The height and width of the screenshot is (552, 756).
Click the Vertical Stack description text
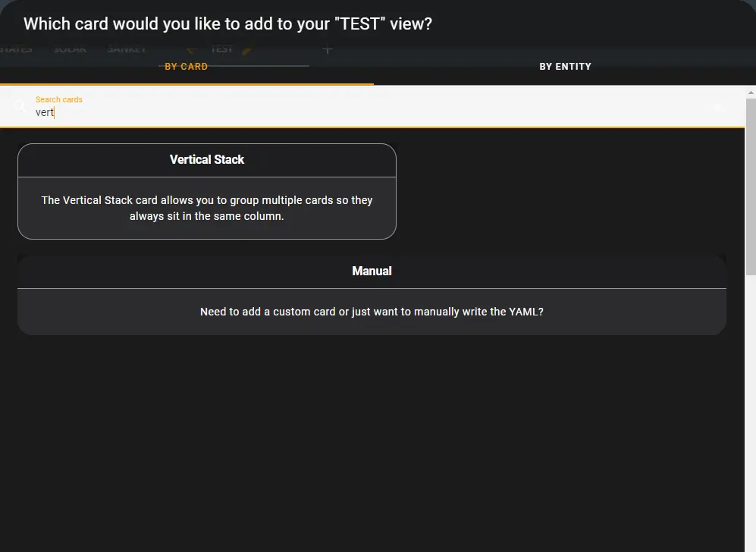(x=207, y=208)
